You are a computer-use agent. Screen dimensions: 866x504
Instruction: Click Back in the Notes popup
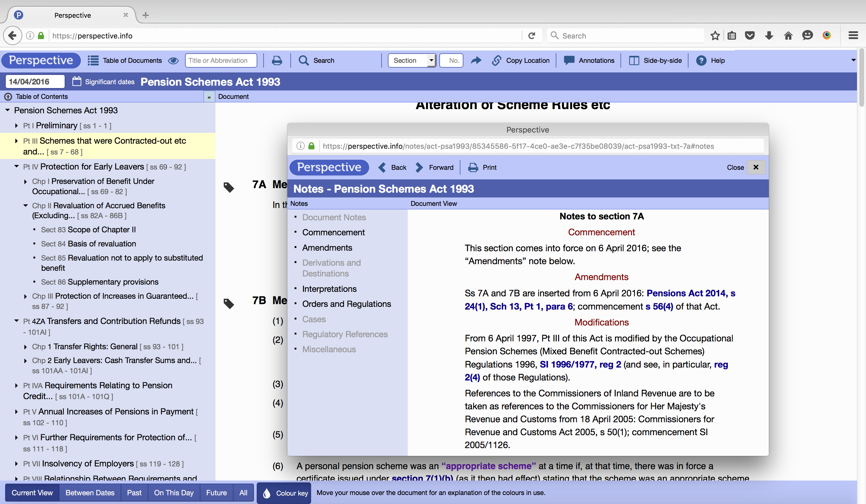tap(392, 167)
